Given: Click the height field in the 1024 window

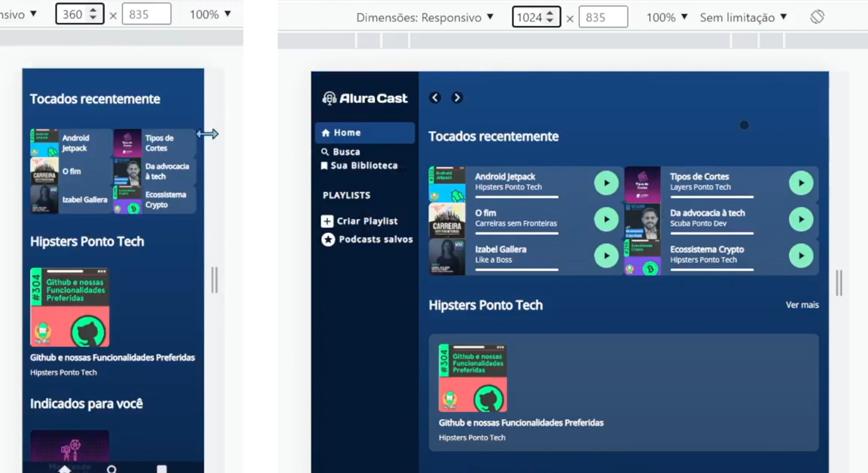Looking at the screenshot, I should click(x=603, y=17).
